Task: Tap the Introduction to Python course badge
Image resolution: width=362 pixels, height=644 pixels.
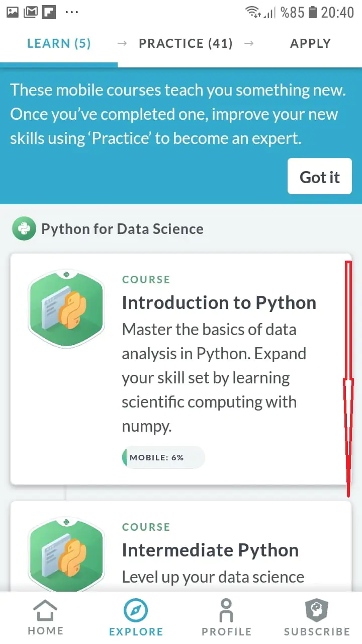Action: pyautogui.click(x=66, y=307)
